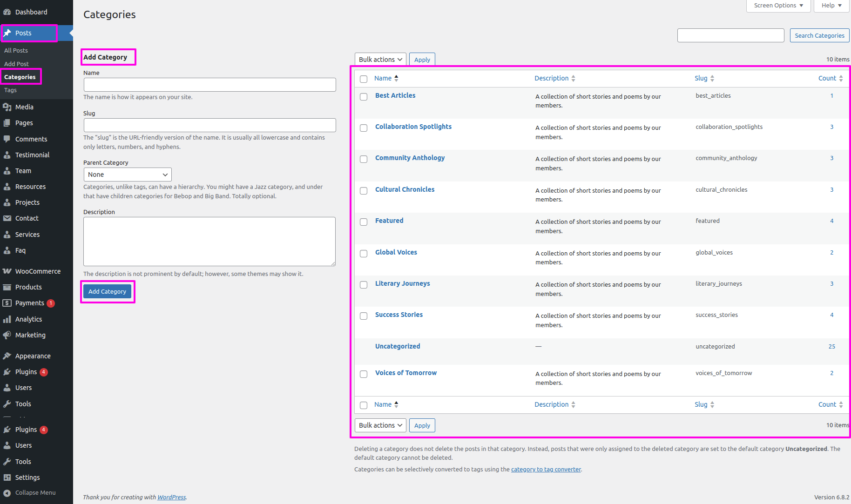Open the top Bulk actions dropdown

(x=380, y=60)
